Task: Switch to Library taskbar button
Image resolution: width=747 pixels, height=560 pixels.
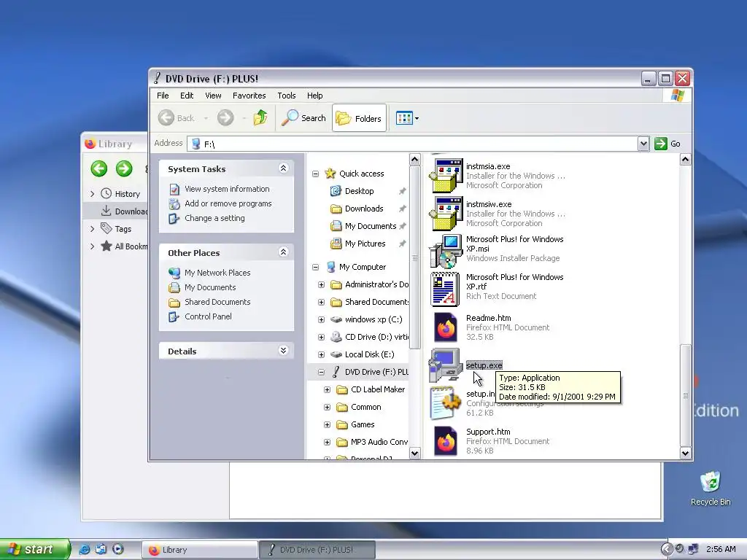Action: pyautogui.click(x=200, y=550)
